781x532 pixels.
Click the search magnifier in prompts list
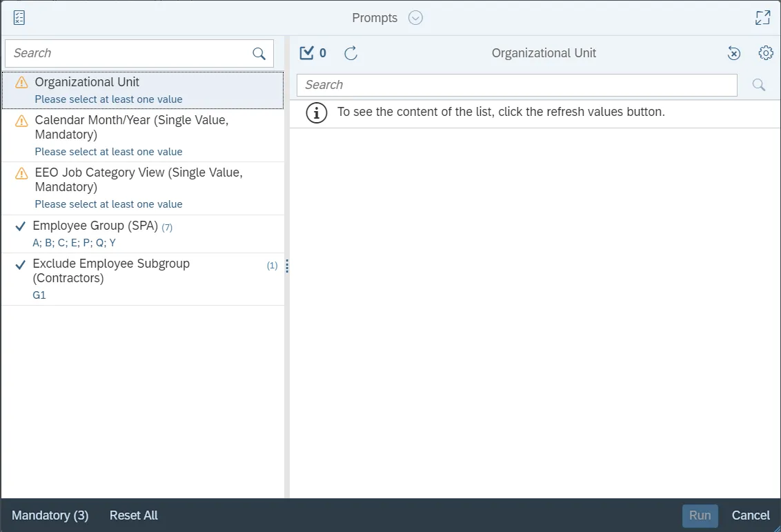point(259,54)
